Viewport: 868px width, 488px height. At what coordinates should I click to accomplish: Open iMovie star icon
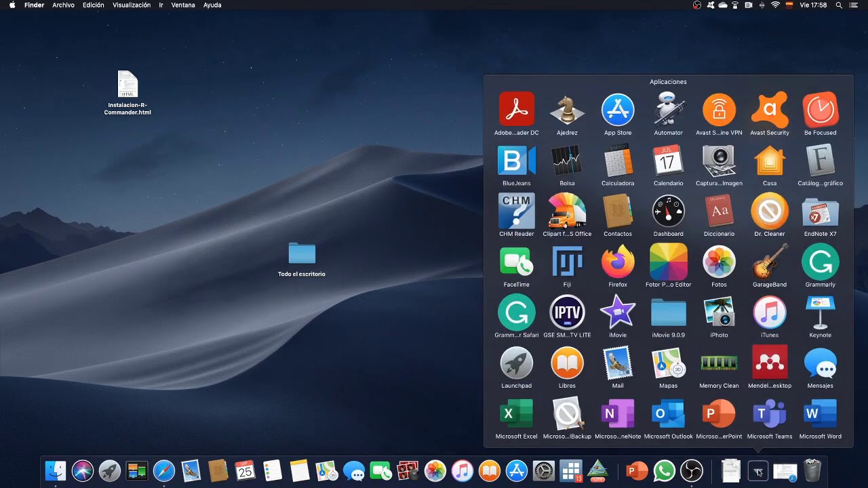pos(618,312)
